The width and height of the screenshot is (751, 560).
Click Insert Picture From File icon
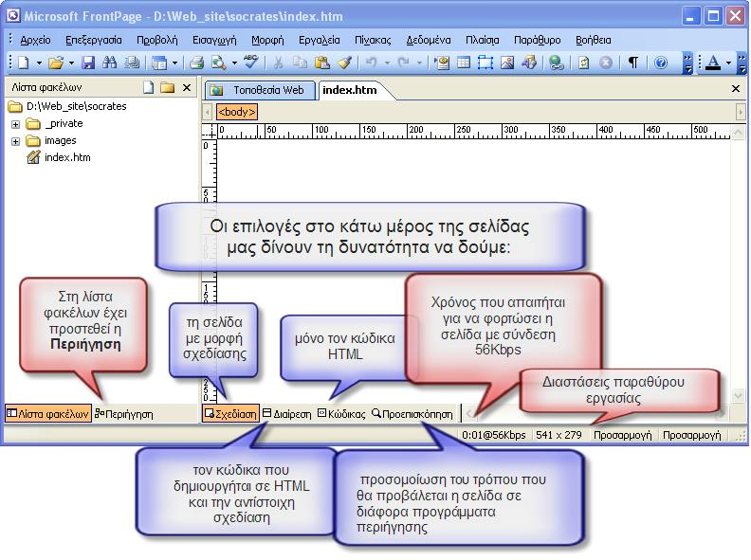click(506, 63)
